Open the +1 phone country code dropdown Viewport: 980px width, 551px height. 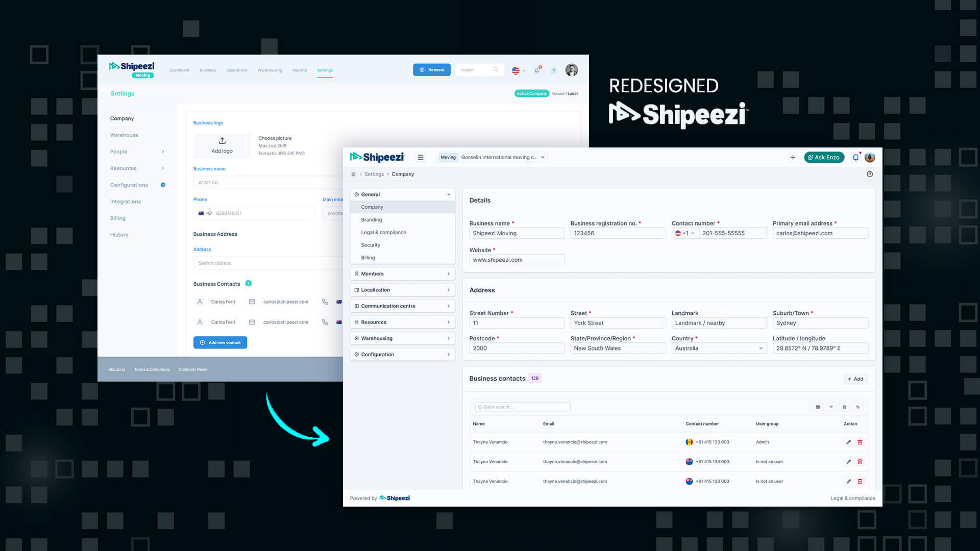point(684,233)
